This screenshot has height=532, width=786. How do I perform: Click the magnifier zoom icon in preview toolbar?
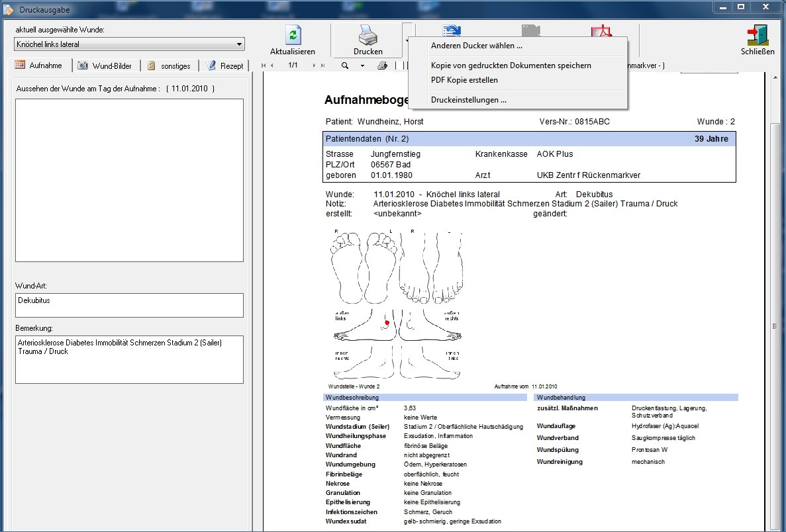(x=345, y=66)
